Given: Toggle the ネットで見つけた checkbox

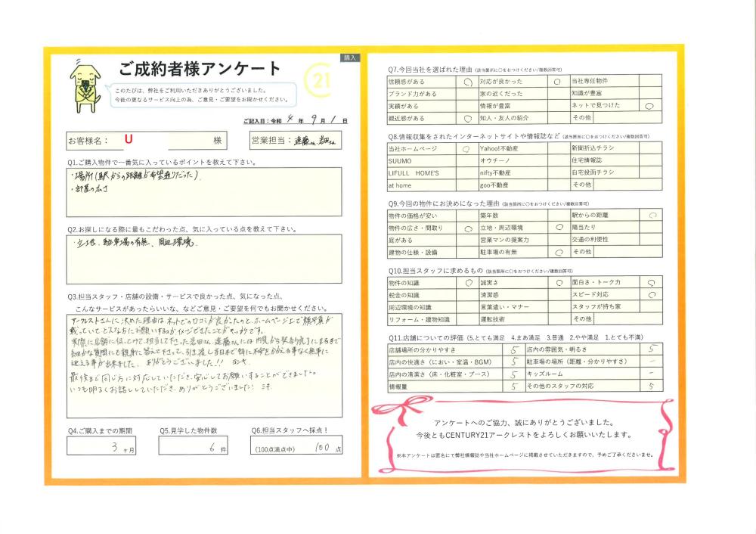Looking at the screenshot, I should [649, 106].
